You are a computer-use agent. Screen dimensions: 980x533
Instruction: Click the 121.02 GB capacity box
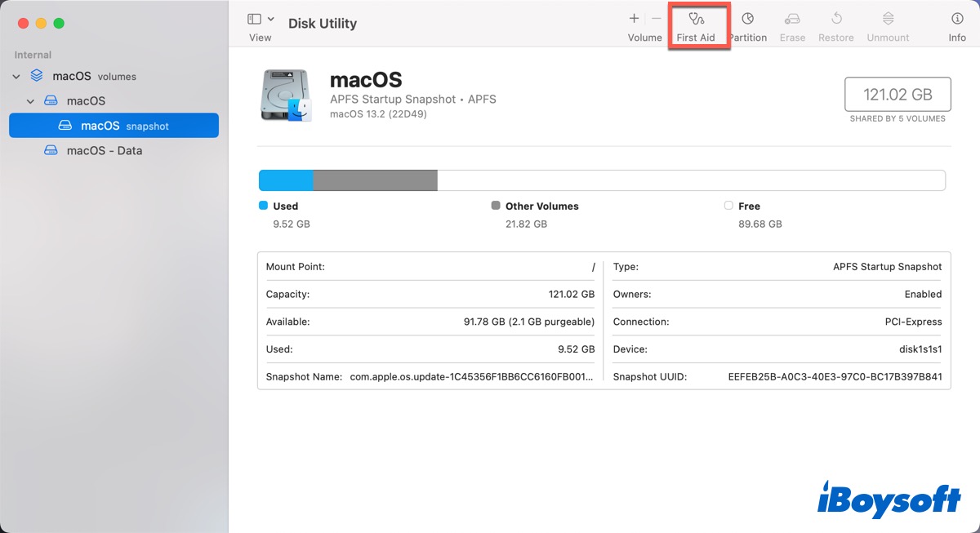(x=897, y=95)
